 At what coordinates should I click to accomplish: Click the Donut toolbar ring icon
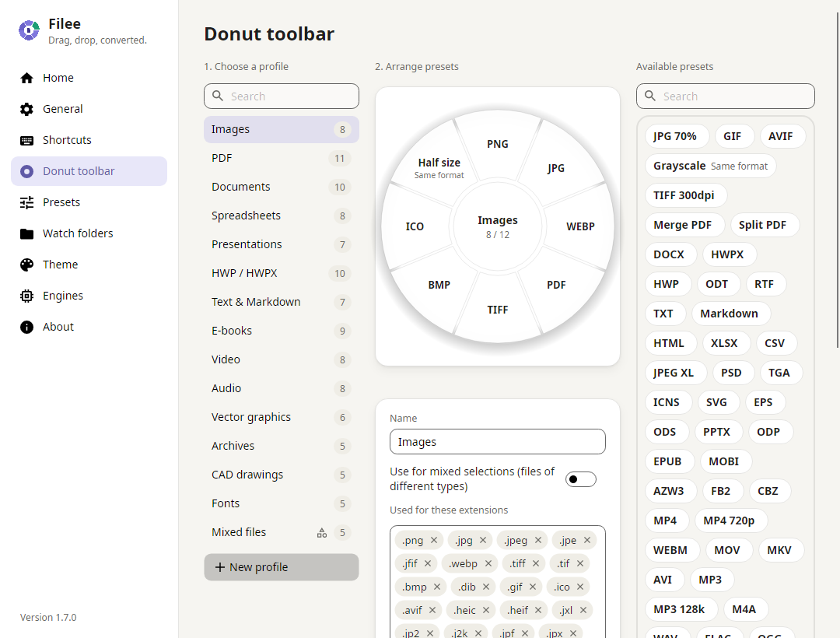click(x=26, y=171)
